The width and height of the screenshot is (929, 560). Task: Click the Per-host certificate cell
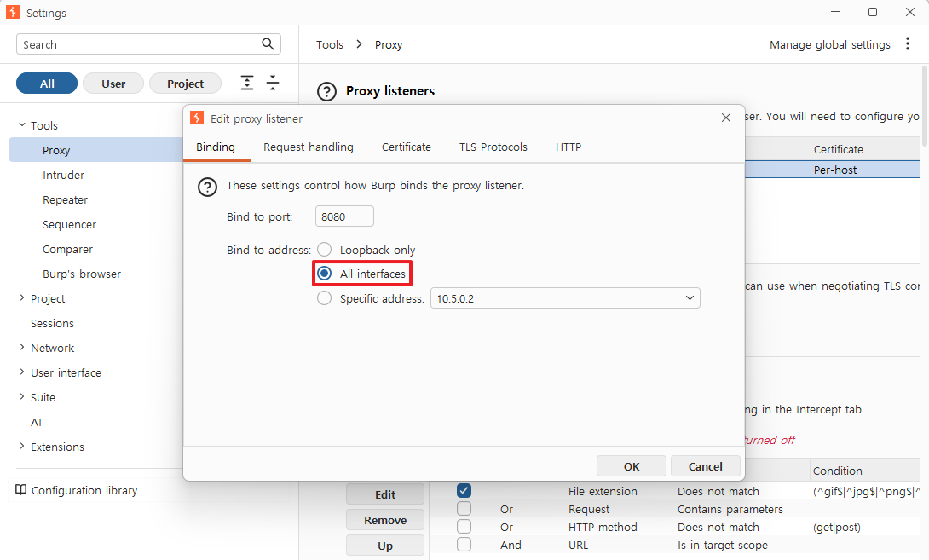click(x=866, y=170)
